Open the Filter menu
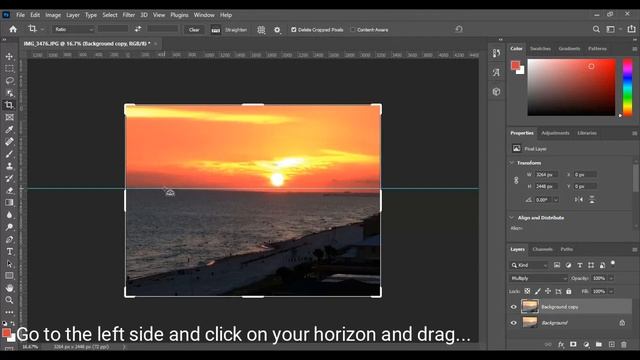This screenshot has width=640, height=360. click(x=129, y=15)
